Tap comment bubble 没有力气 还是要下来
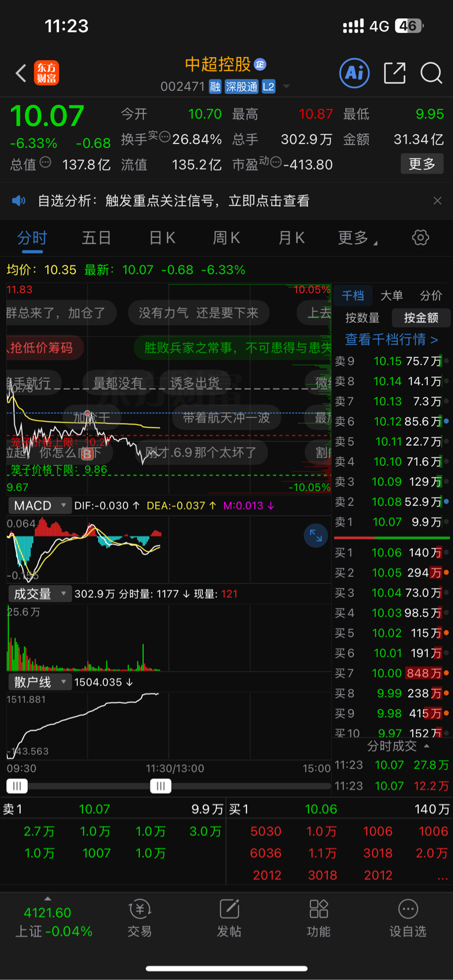The width and height of the screenshot is (453, 980). point(198,313)
